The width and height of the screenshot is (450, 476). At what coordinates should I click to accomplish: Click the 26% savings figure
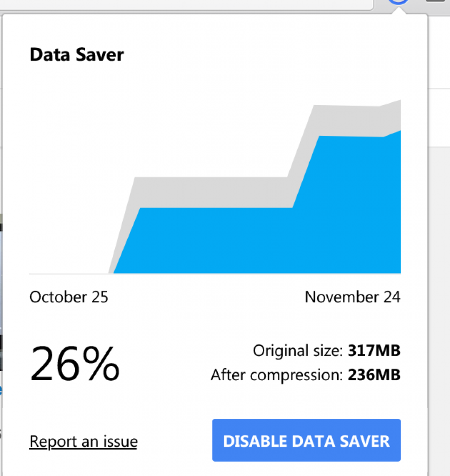point(75,364)
